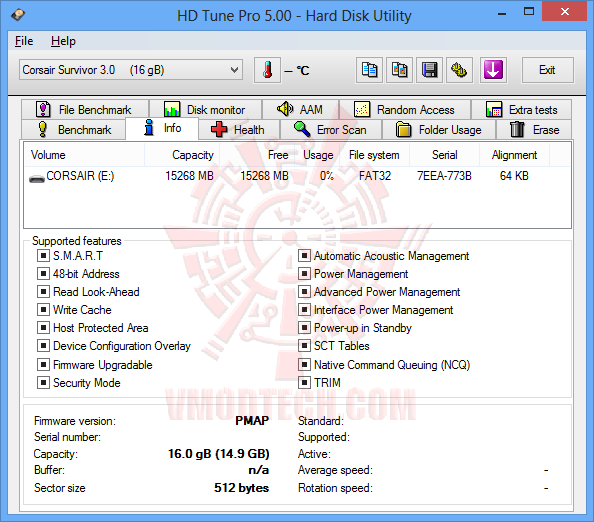Switch to the Folder Usage tab
Screen dimensions: 594x522
(x=439, y=130)
